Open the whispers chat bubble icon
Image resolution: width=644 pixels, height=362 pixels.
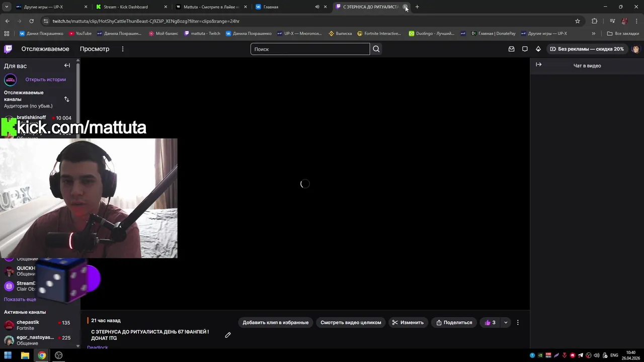pyautogui.click(x=525, y=49)
